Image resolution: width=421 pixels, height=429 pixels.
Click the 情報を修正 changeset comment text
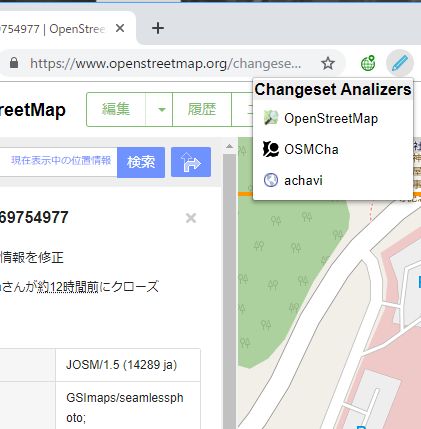[x=32, y=257]
